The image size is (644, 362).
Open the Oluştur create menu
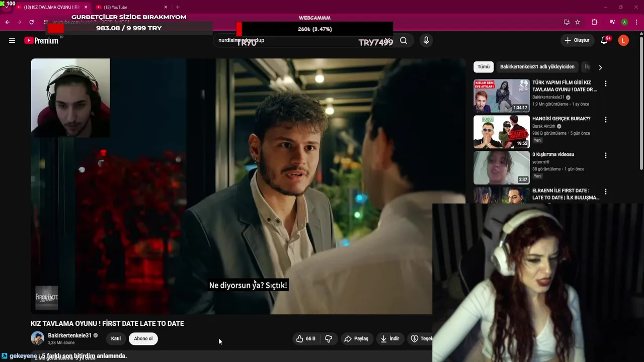pos(577,40)
